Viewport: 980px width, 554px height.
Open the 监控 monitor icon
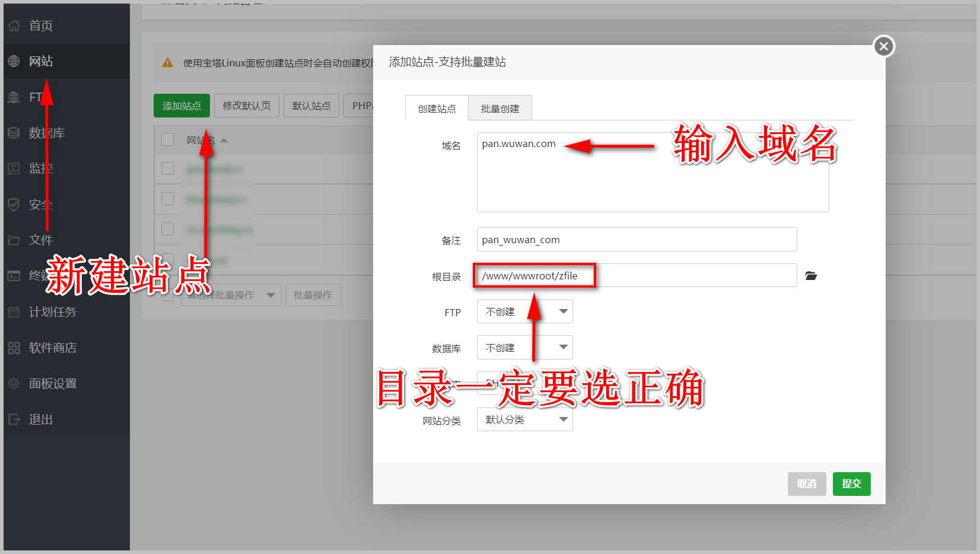[14, 168]
